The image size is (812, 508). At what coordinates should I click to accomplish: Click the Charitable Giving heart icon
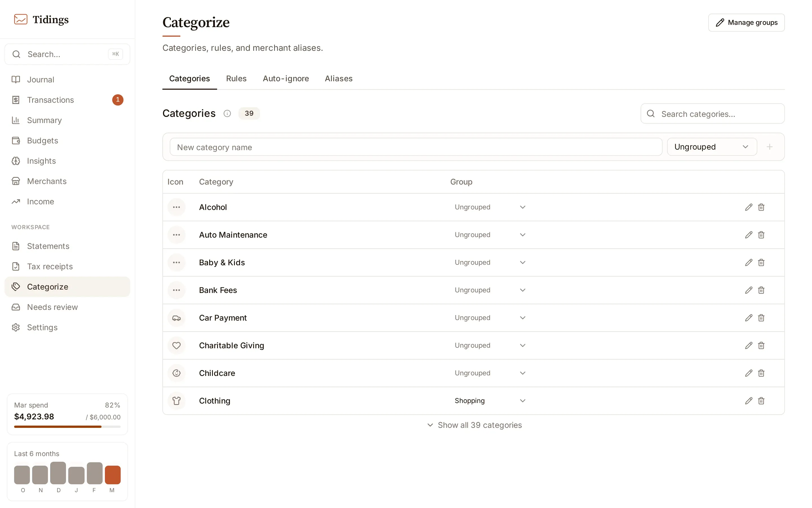176,345
